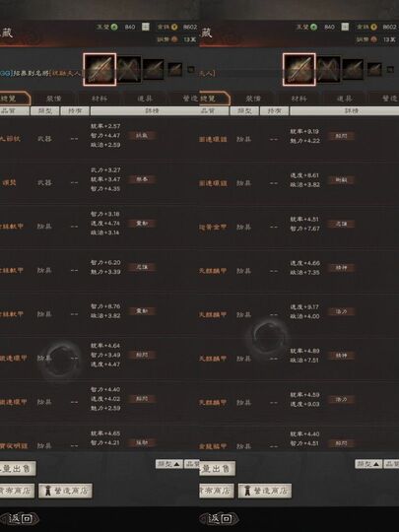The height and width of the screenshot is (532, 399).
Task: Go back with 返回 button in right copy
Action: pos(219,518)
